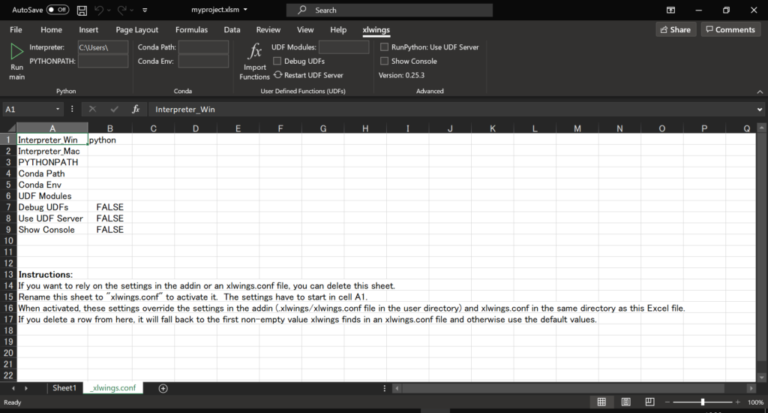Click the Conda Env input field
Image resolution: width=768 pixels, height=413 pixels.
click(x=203, y=61)
